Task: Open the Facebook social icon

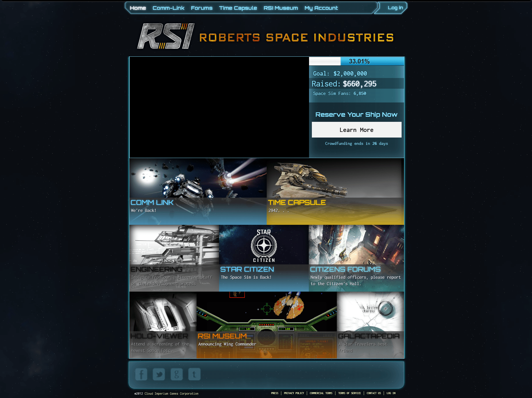Action: 141,374
